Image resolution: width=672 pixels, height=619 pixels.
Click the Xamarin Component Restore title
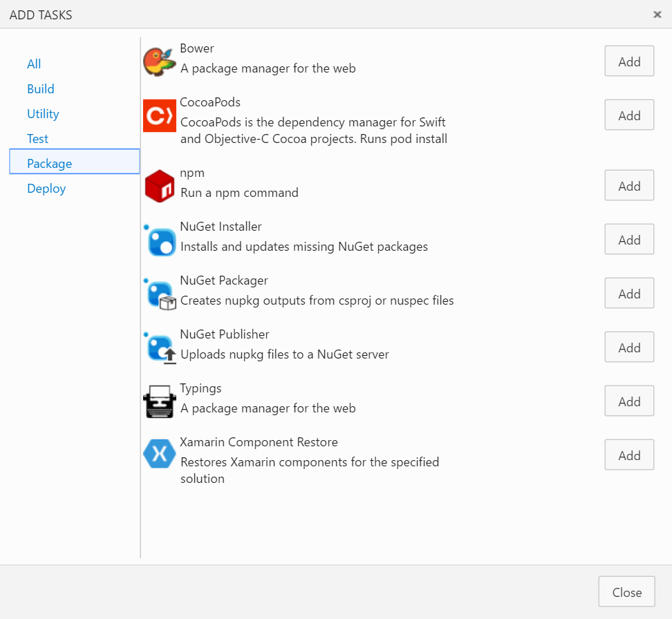[259, 442]
